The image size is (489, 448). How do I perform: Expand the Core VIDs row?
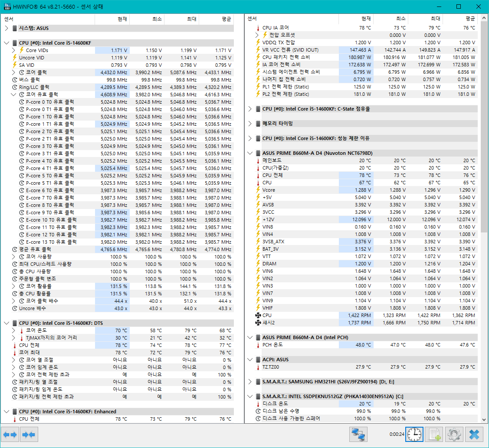13,50
